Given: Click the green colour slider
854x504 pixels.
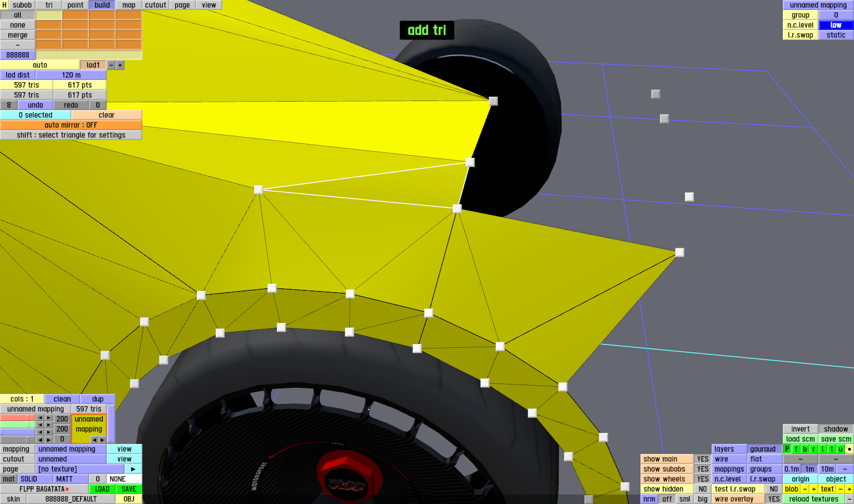Looking at the screenshot, I should (18, 425).
